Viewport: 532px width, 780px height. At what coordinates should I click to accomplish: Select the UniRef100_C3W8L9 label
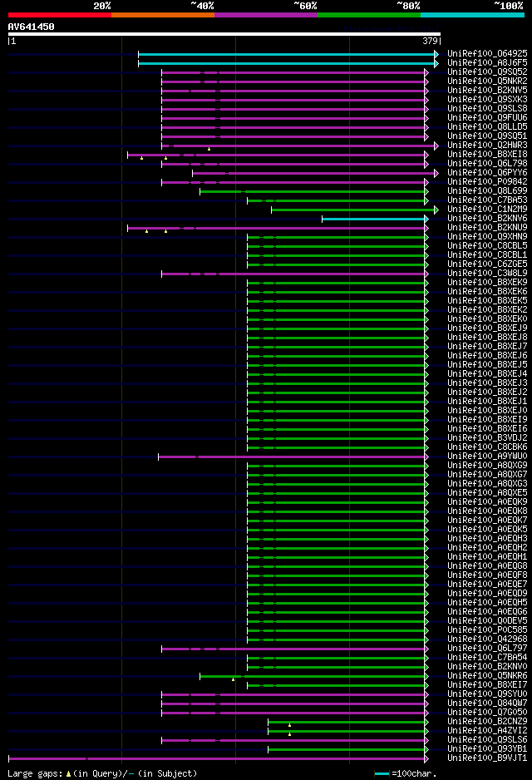[x=487, y=273]
